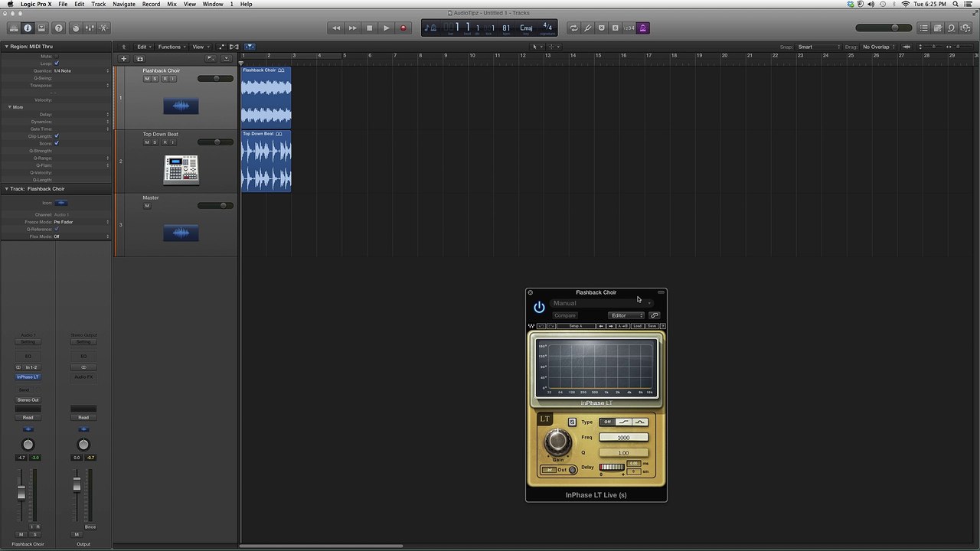Click the Rewind transport button
This screenshot has height=551, width=980.
click(x=335, y=28)
